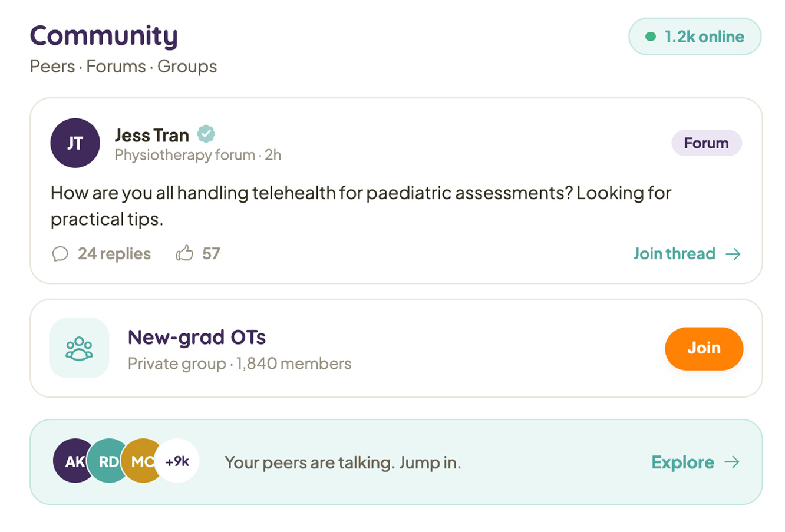Click the green online status dot

pyautogui.click(x=651, y=37)
